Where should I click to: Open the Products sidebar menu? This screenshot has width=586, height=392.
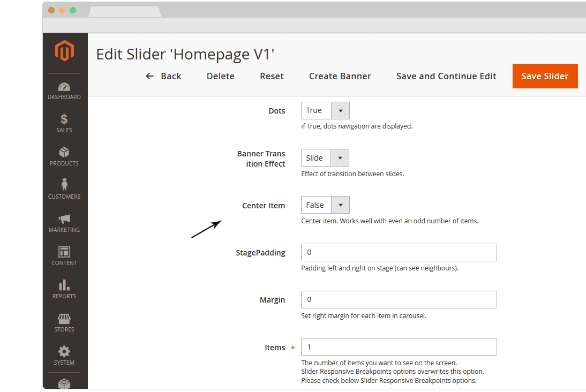(x=64, y=156)
